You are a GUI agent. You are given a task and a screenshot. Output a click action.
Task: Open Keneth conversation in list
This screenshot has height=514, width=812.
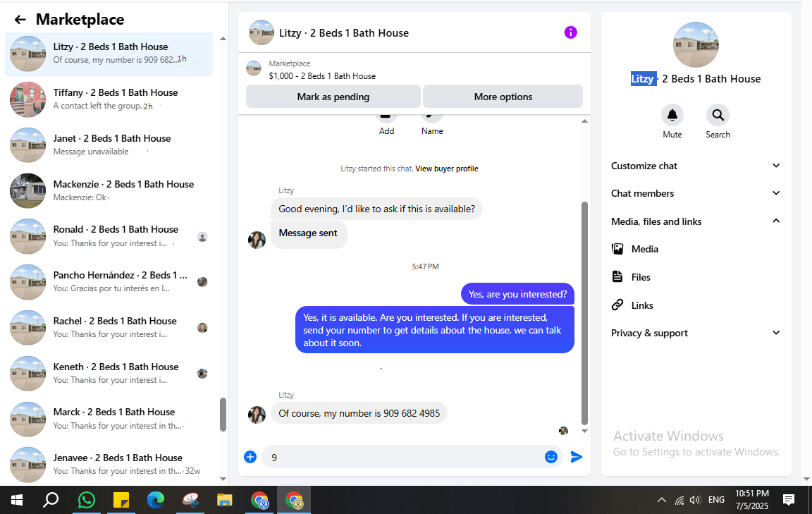tap(109, 372)
